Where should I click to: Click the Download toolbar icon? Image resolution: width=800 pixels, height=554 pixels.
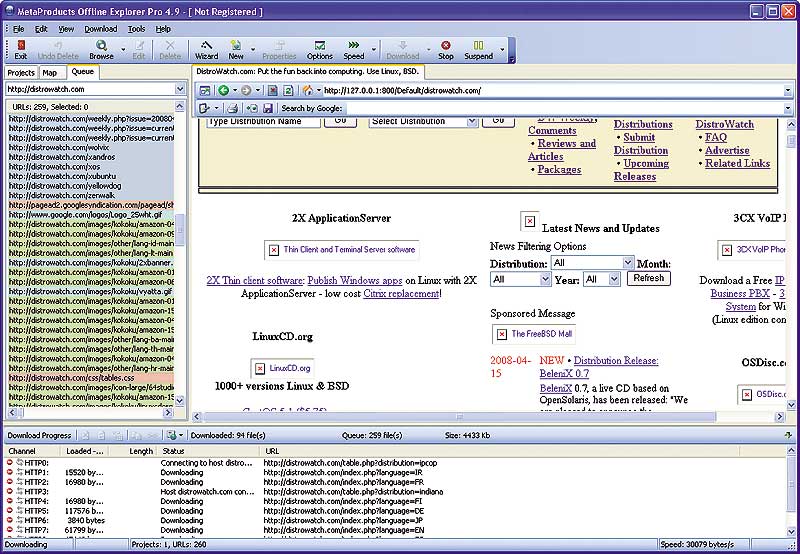pos(403,50)
